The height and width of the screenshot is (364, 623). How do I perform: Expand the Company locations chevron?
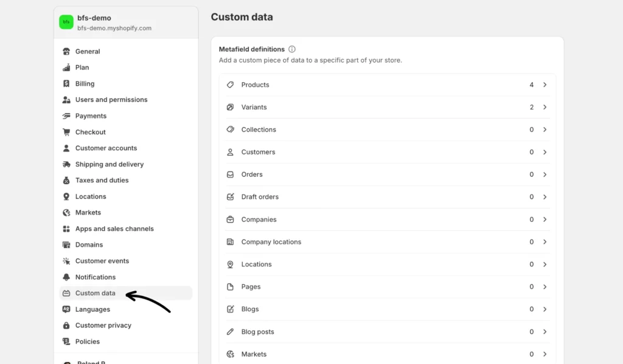[x=545, y=242]
